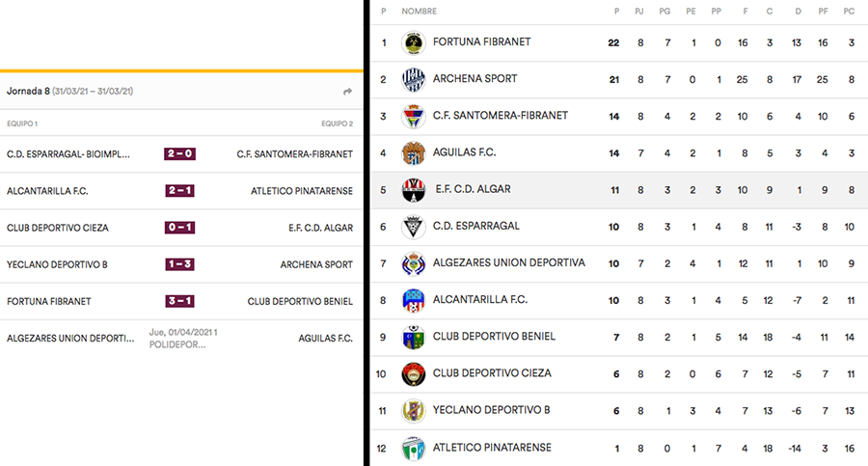
Task: Click the C.F. Santomera-Fibranet crest icon
Action: coord(413,117)
